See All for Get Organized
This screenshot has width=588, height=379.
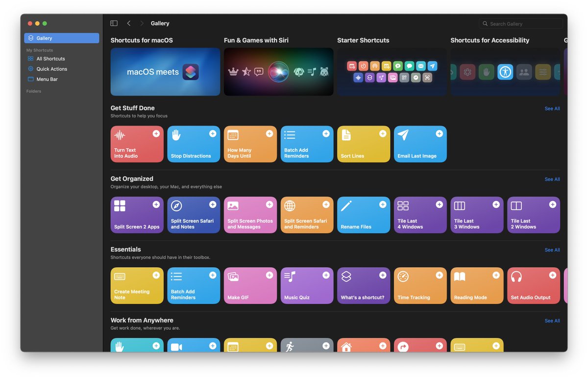coord(552,179)
